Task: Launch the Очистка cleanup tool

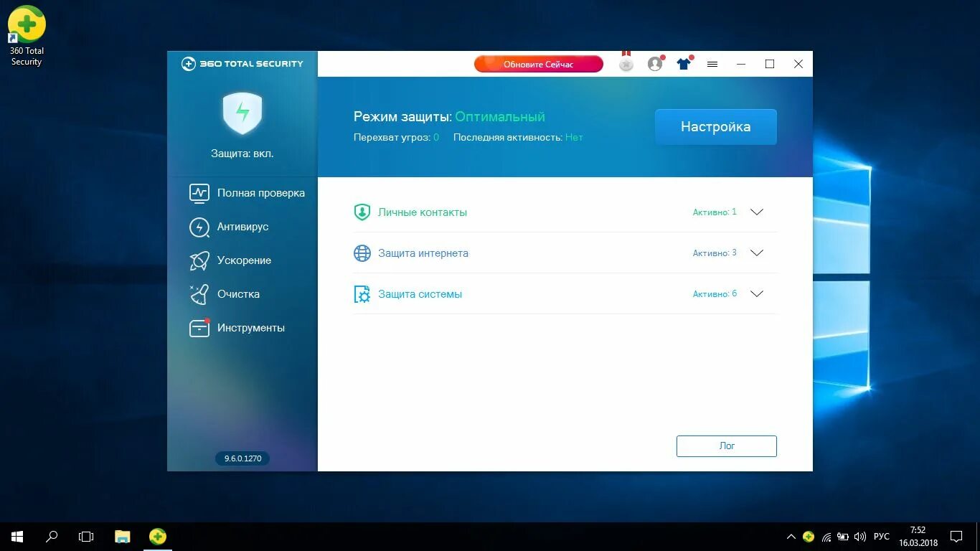Action: [x=237, y=294]
